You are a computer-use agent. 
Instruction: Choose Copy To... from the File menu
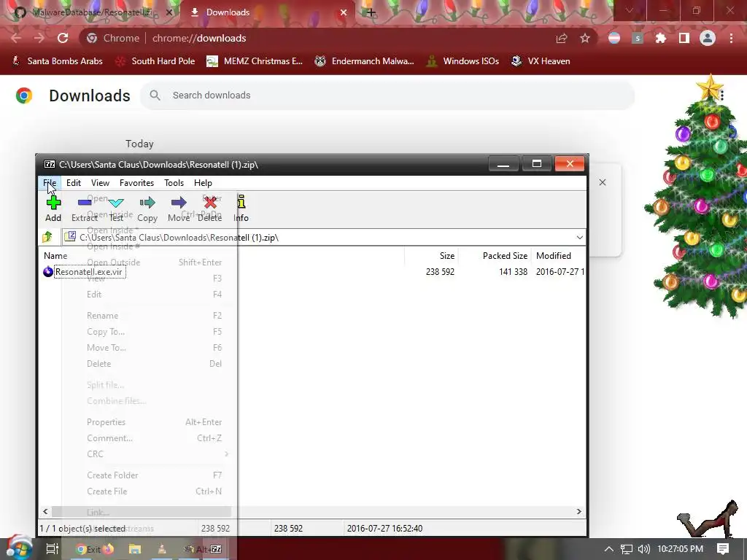[x=150, y=332]
